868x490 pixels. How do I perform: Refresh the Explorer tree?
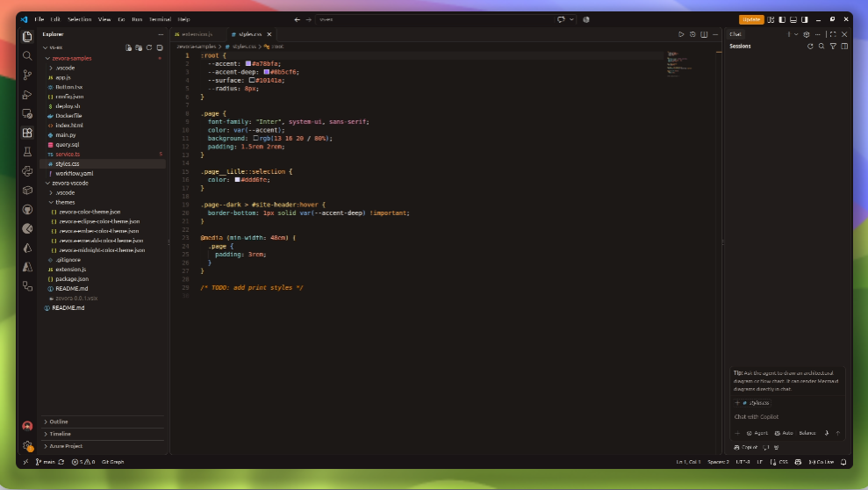149,47
